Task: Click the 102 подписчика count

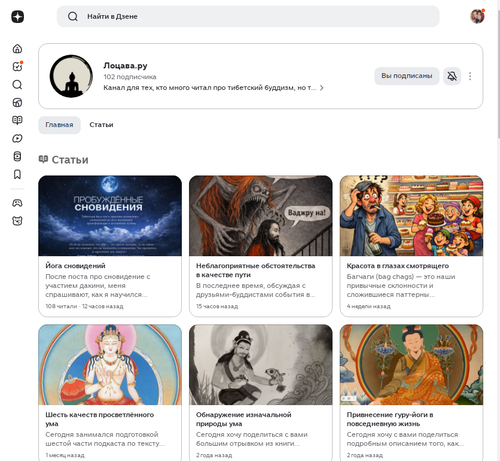Action: 130,77
